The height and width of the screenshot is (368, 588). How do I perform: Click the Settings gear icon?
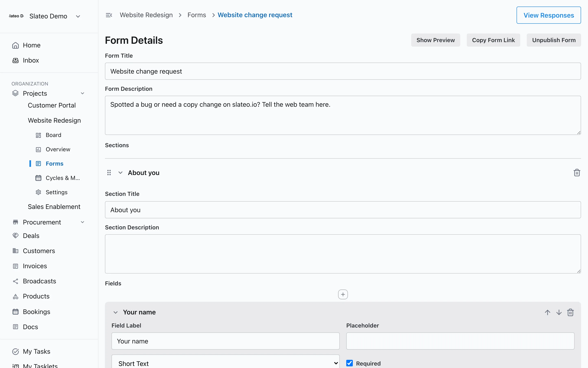38,192
